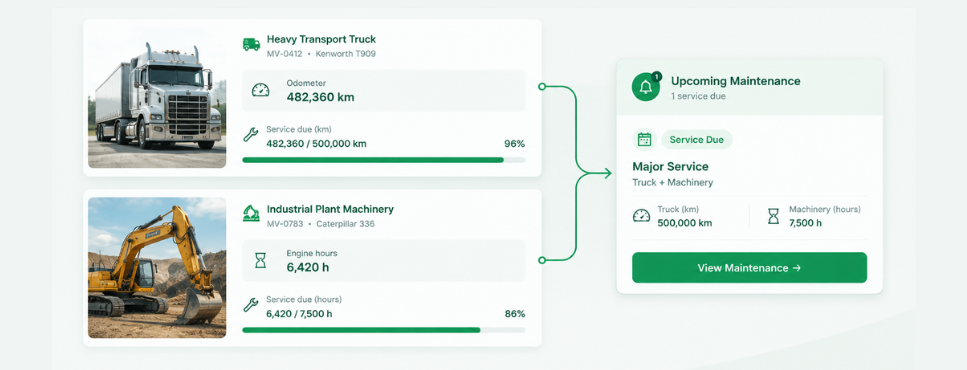Click the wrench icon next to Service due (km)

(x=250, y=135)
